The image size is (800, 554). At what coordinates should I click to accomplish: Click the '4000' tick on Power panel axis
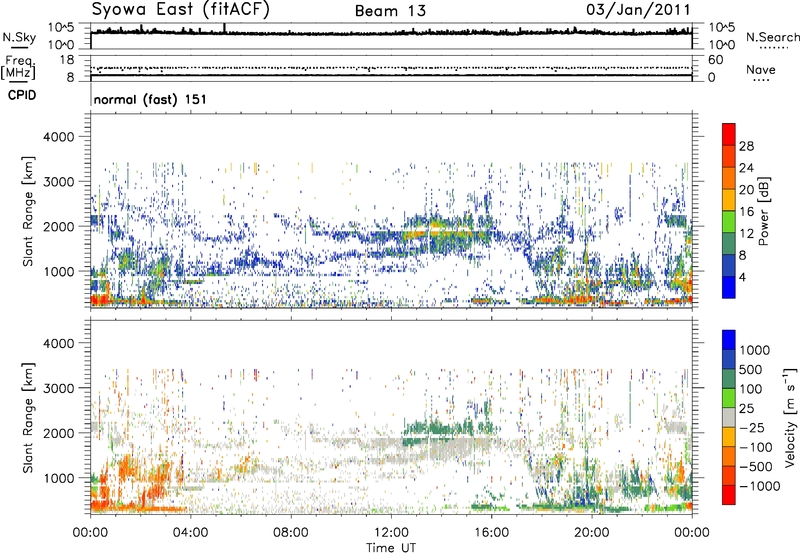[x=58, y=137]
